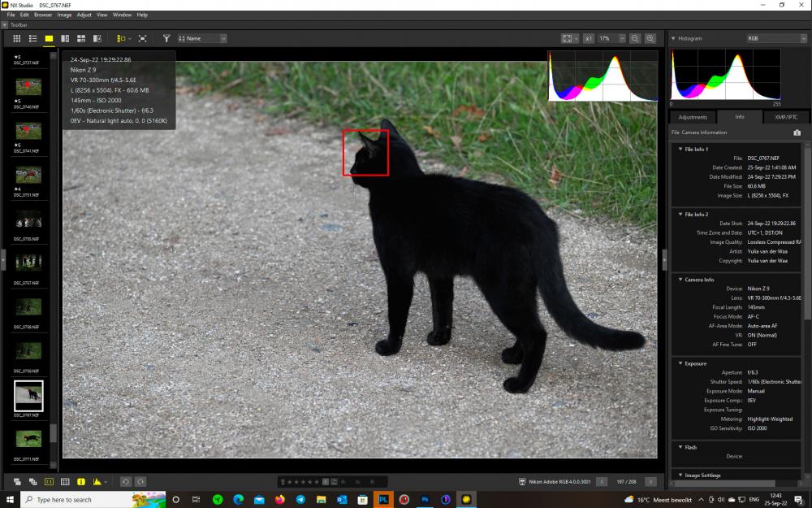This screenshot has height=508, width=812.
Task: Collapse the File Info 2 section
Action: (680, 214)
